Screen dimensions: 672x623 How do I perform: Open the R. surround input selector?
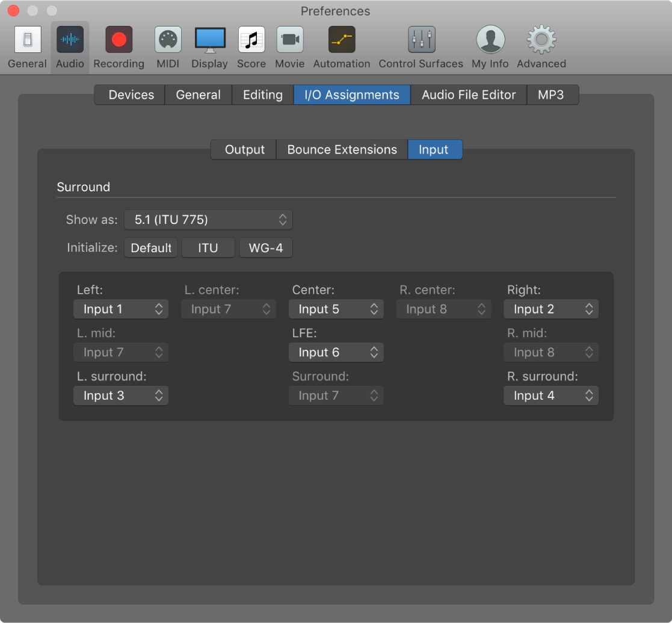point(550,395)
